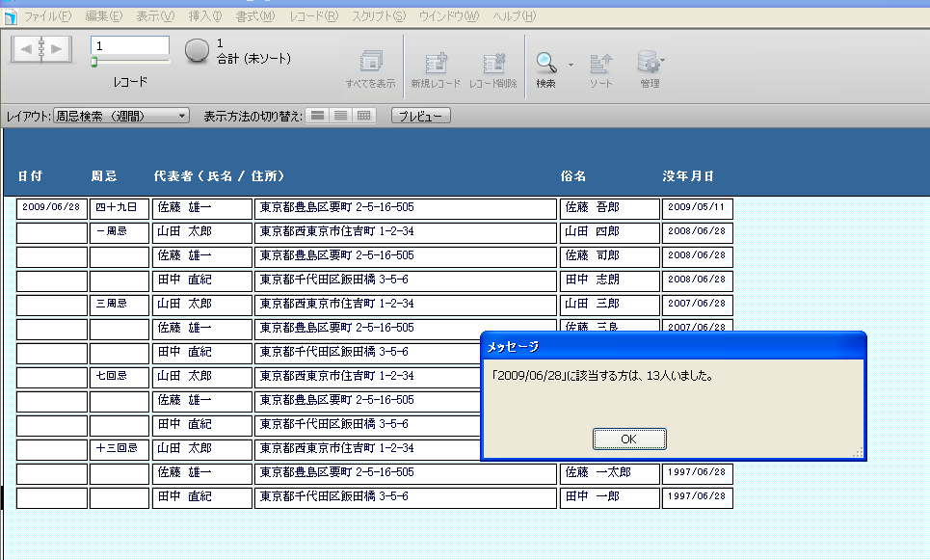Click the record navigation slider
930x560 pixels.
(130, 62)
